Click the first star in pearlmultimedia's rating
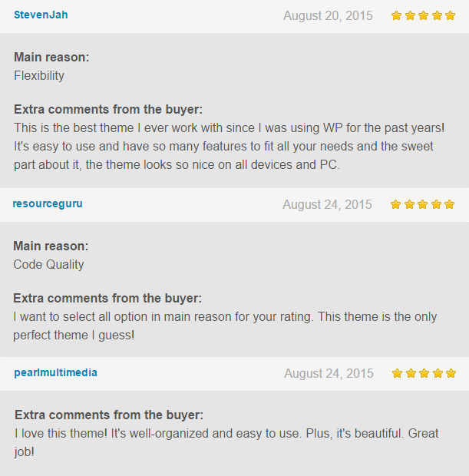469x476 pixels. [x=397, y=373]
